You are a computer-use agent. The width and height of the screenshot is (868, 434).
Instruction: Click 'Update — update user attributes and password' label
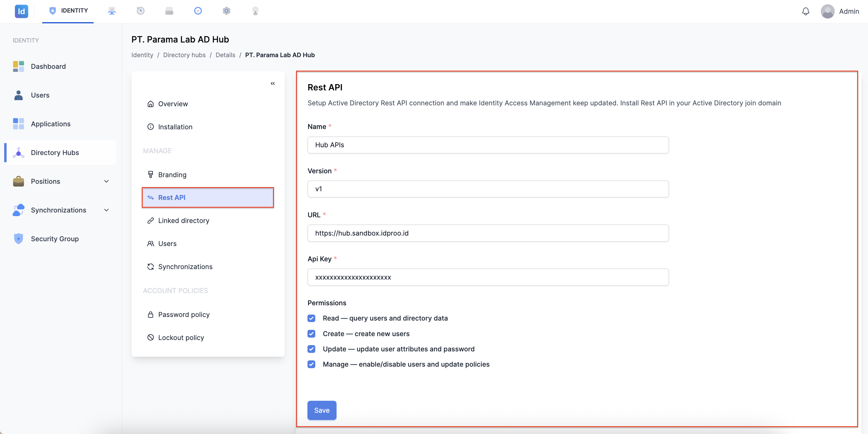tap(399, 349)
